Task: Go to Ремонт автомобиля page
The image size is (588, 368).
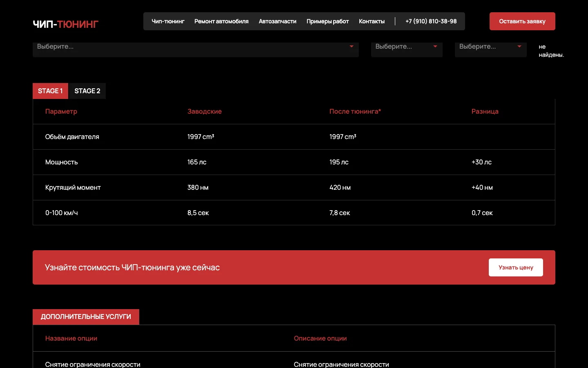Action: [x=221, y=21]
